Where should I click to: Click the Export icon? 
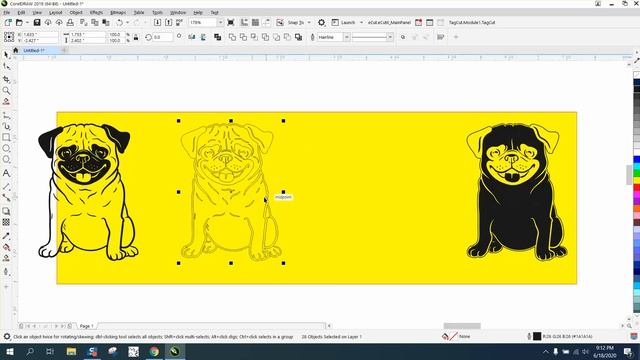click(168, 22)
